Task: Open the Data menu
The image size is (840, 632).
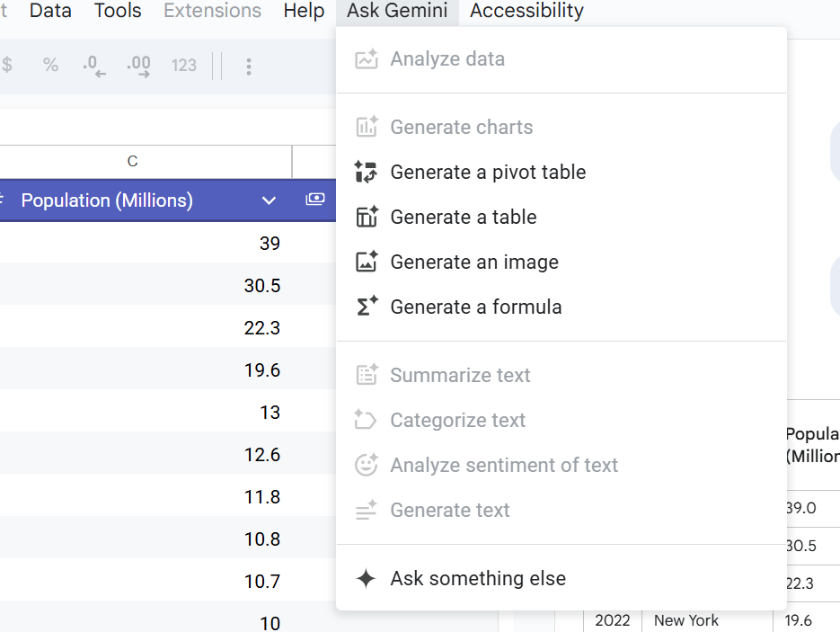Action: pos(50,12)
